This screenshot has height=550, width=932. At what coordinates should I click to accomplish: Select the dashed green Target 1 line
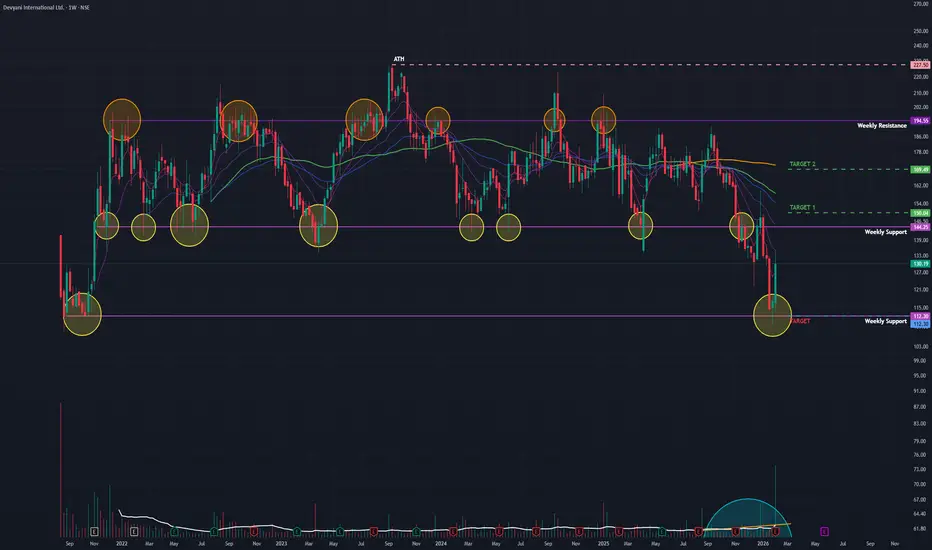click(849, 213)
